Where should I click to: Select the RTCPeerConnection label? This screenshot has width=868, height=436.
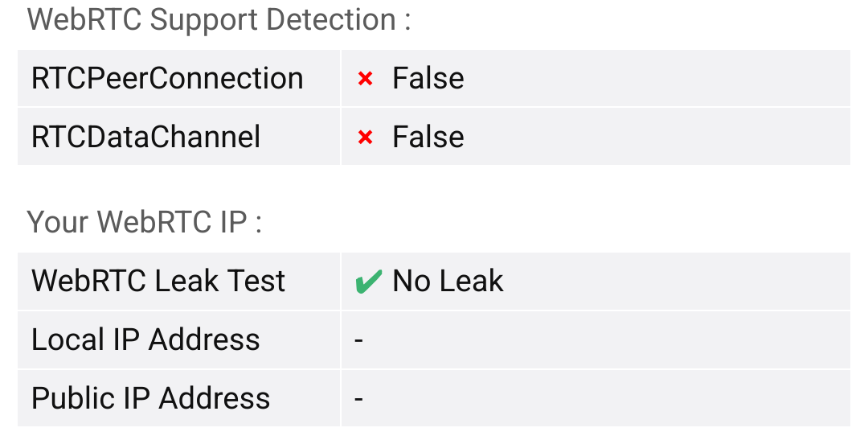coord(167,79)
